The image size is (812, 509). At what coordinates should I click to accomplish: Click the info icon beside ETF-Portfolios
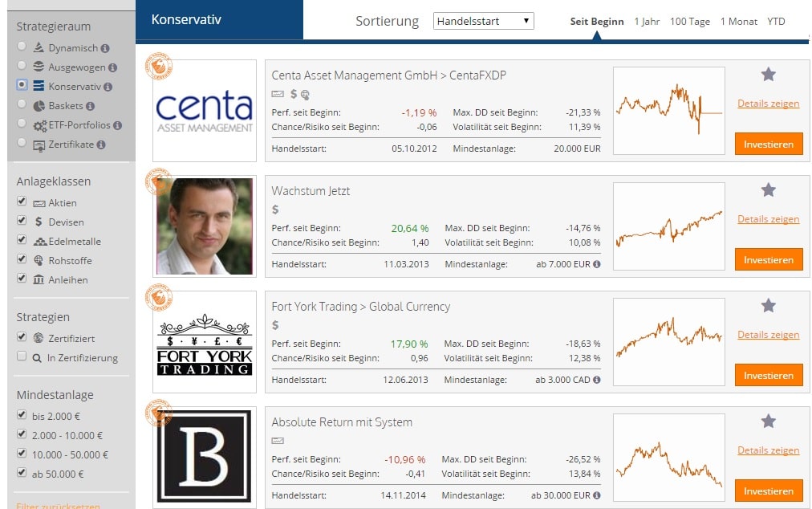[118, 125]
